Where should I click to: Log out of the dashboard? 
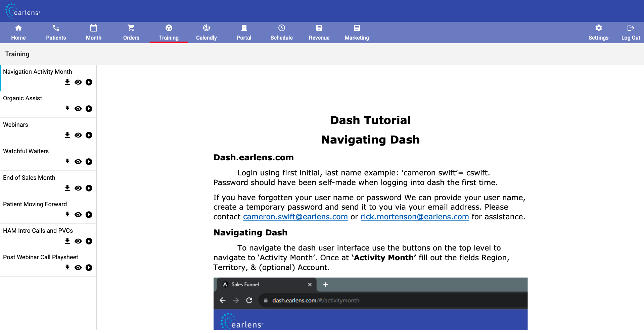point(631,33)
